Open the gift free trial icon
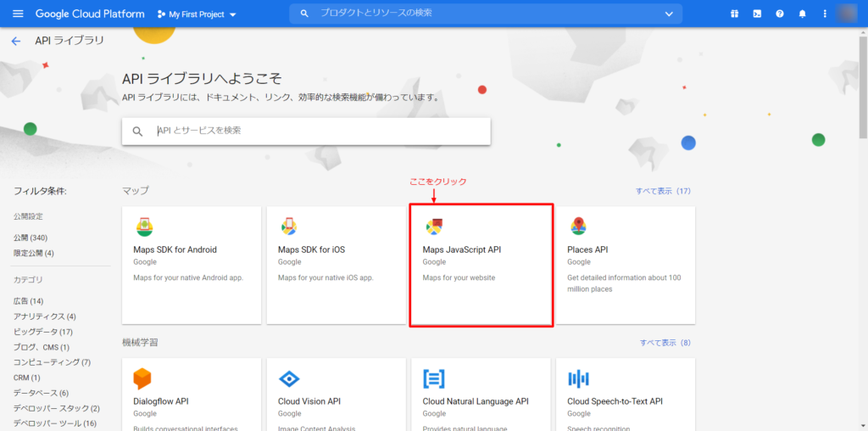This screenshot has height=431, width=868. click(734, 14)
